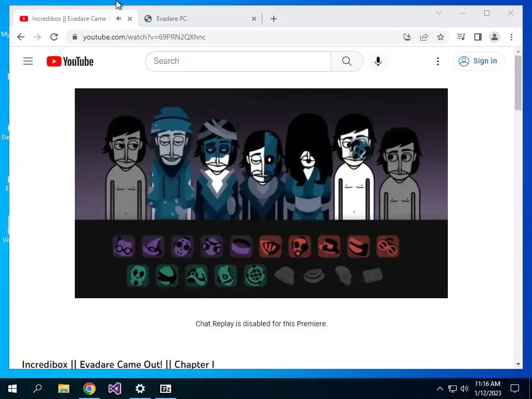Screen dimensions: 532x399
Task: Open the YouTube guide hamburger menu
Action: tap(28, 61)
